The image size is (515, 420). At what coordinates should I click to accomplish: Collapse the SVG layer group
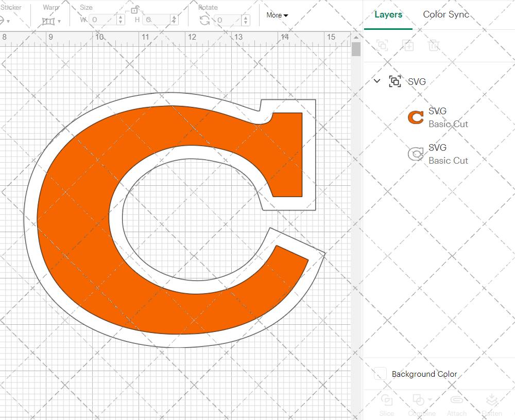(x=376, y=81)
